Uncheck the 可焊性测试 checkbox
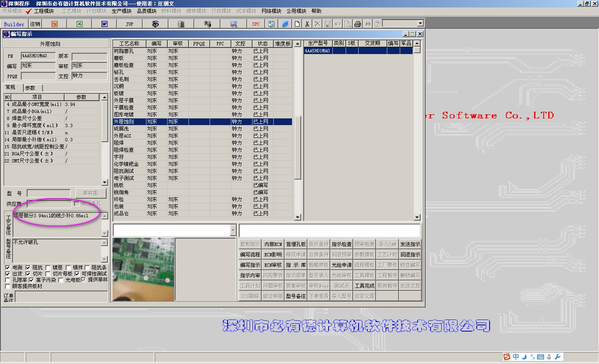 77,274
